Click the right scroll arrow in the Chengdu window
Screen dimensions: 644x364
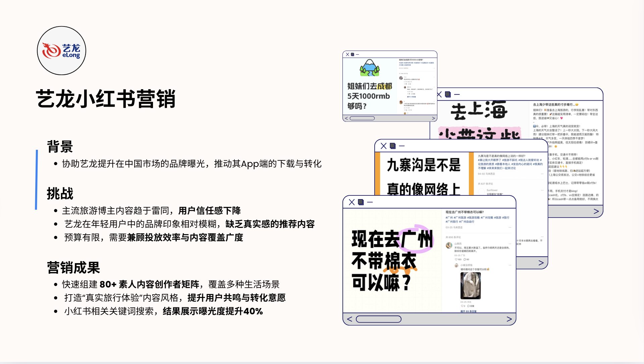433,118
